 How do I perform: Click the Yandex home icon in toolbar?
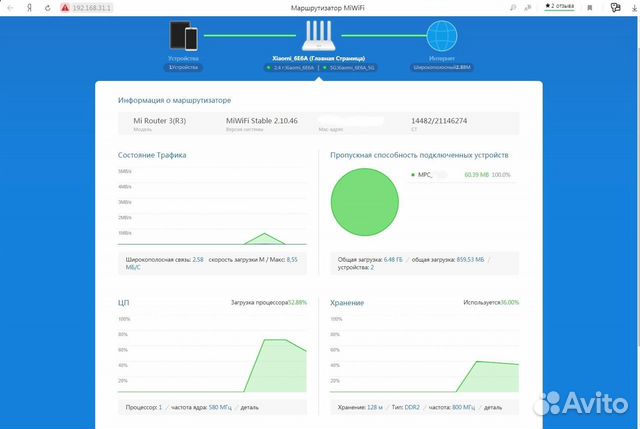(30, 6)
